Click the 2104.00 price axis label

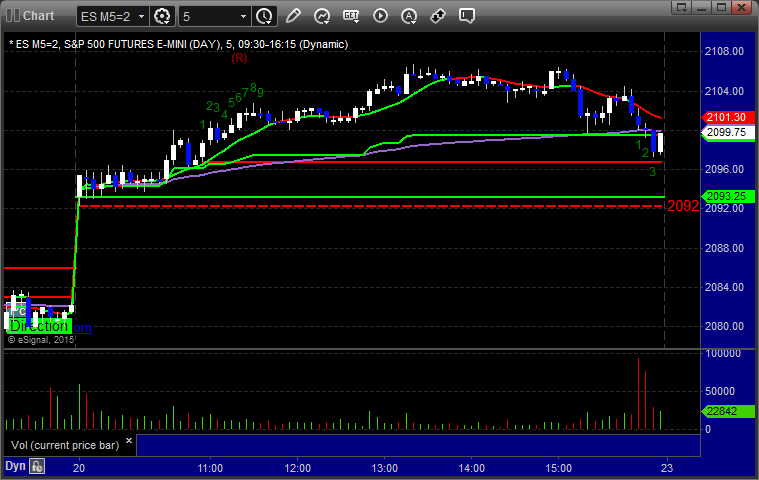[x=724, y=91]
